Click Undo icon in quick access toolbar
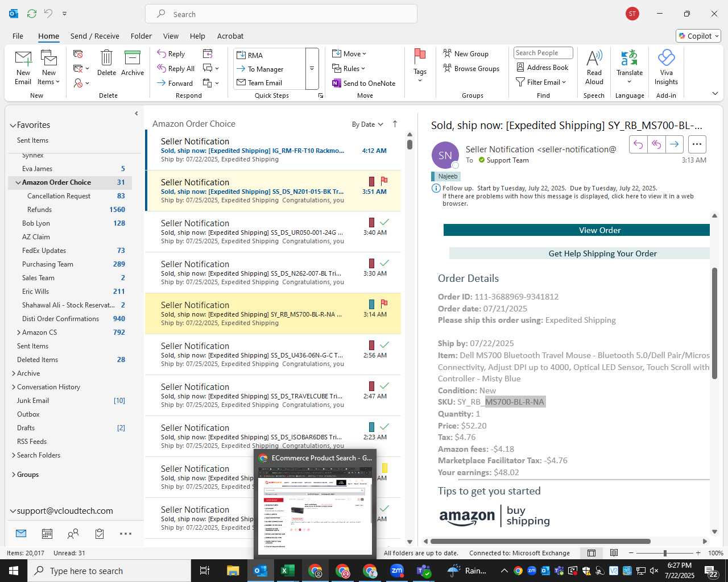Viewport: 728px width, 582px height. coord(48,14)
